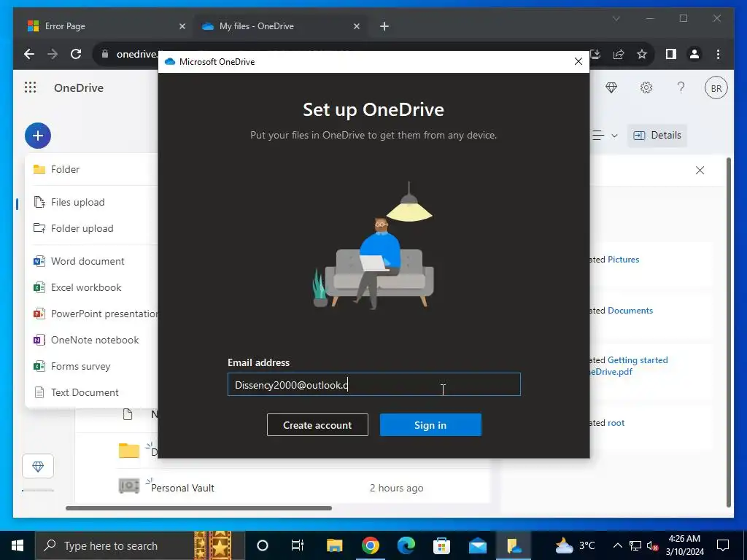This screenshot has height=560, width=747.
Task: Open the weather widget showing 3°C
Action: pos(576,545)
